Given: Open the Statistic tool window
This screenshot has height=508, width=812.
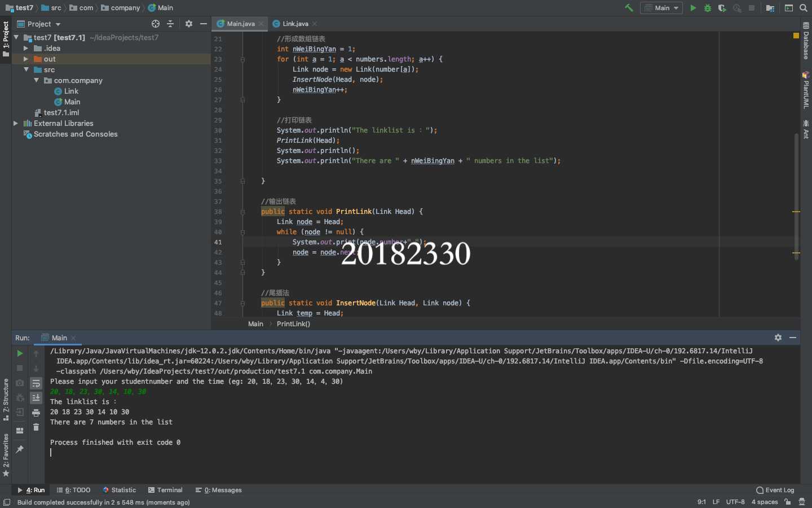Looking at the screenshot, I should (119, 490).
